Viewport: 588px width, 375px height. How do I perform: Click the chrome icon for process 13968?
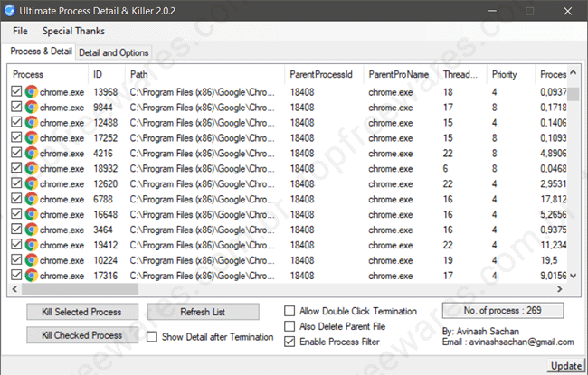[32, 92]
